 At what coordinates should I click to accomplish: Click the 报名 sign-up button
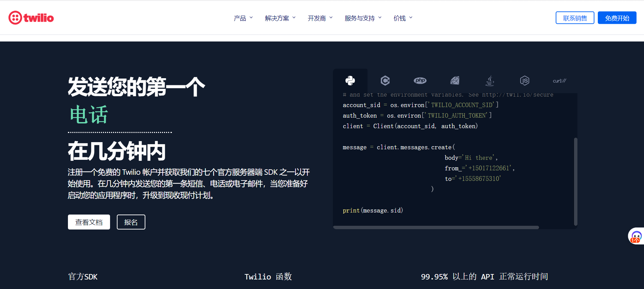tap(131, 222)
